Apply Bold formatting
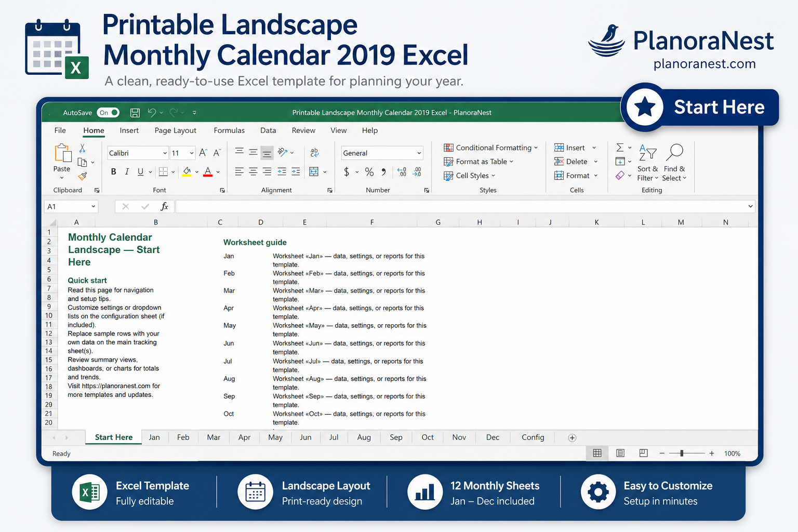798x532 pixels. 114,172
